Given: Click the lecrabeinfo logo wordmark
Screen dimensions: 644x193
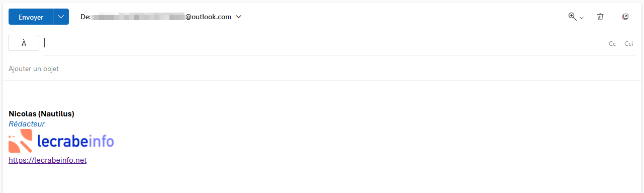Looking at the screenshot, I should click(x=75, y=141).
